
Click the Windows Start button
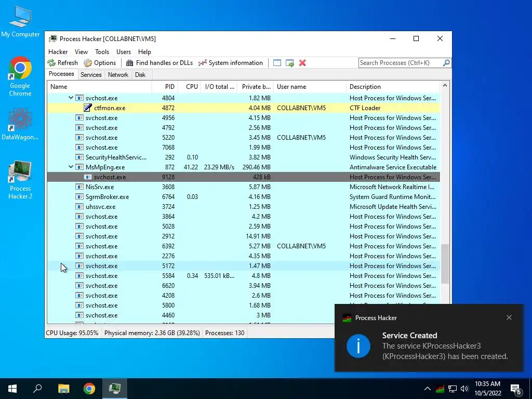12,389
